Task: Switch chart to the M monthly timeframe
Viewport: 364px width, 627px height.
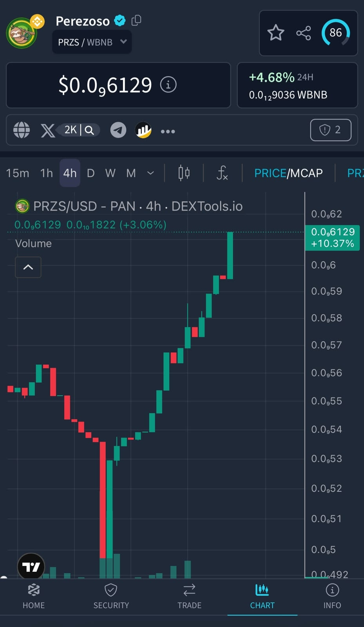Action: click(x=131, y=173)
